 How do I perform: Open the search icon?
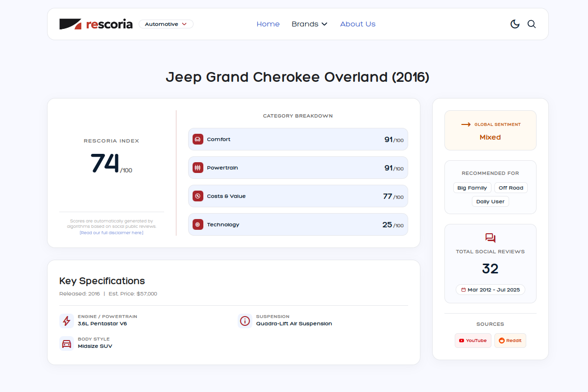coord(532,24)
